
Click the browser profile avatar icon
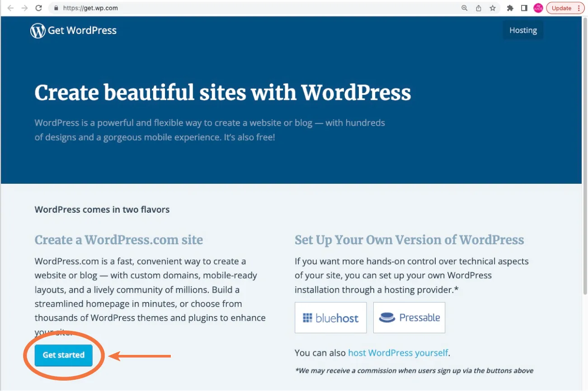[x=538, y=8]
